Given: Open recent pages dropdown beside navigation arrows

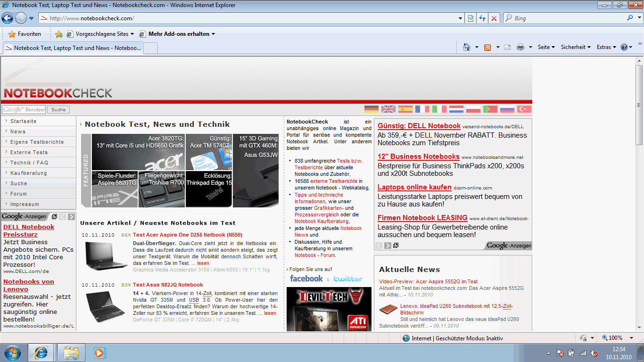Looking at the screenshot, I should point(31,18).
